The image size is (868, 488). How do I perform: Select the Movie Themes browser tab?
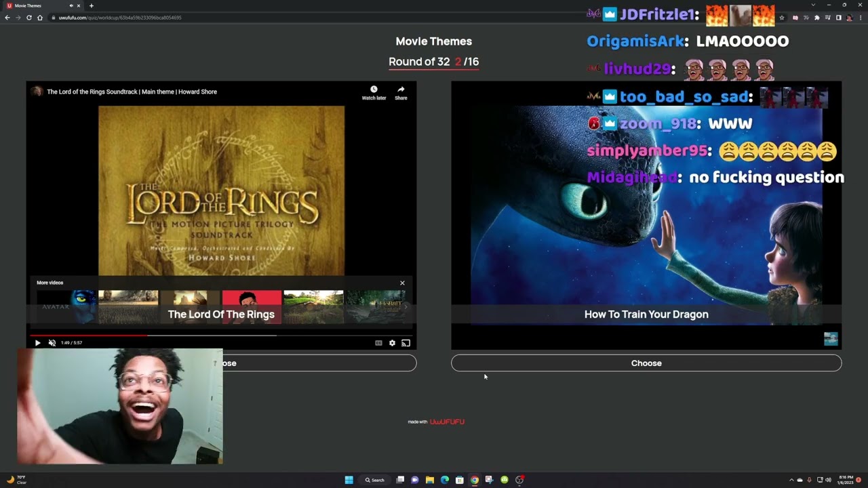tap(42, 5)
